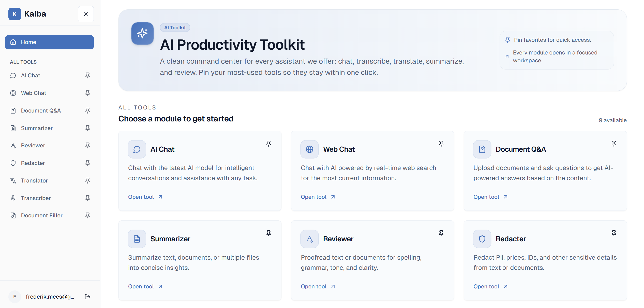
Task: Pin the Translator sidebar tool
Action: click(87, 180)
